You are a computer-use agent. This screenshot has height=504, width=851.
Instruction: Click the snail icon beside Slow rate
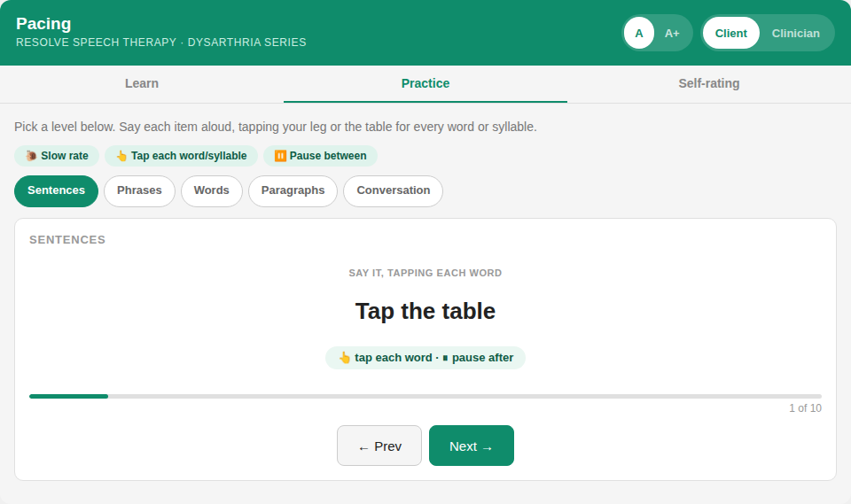tap(32, 156)
